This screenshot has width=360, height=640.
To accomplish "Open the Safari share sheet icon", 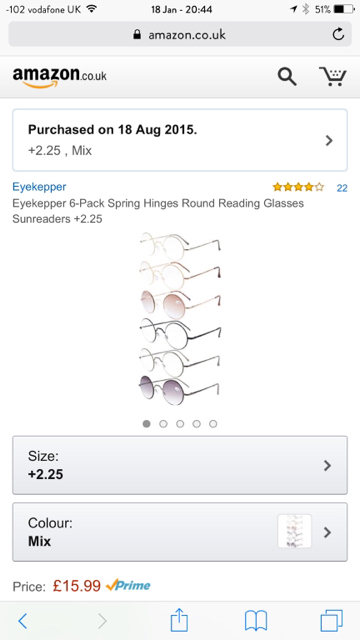I will tap(179, 620).
